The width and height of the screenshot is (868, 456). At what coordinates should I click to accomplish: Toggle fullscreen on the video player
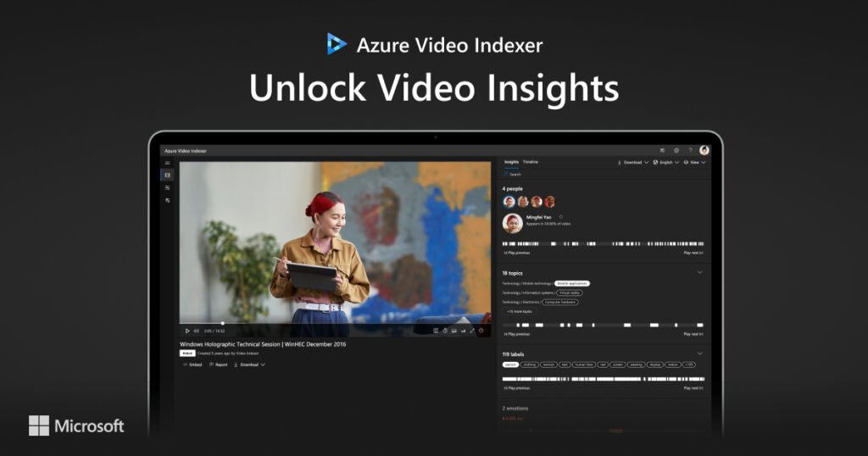[472, 331]
